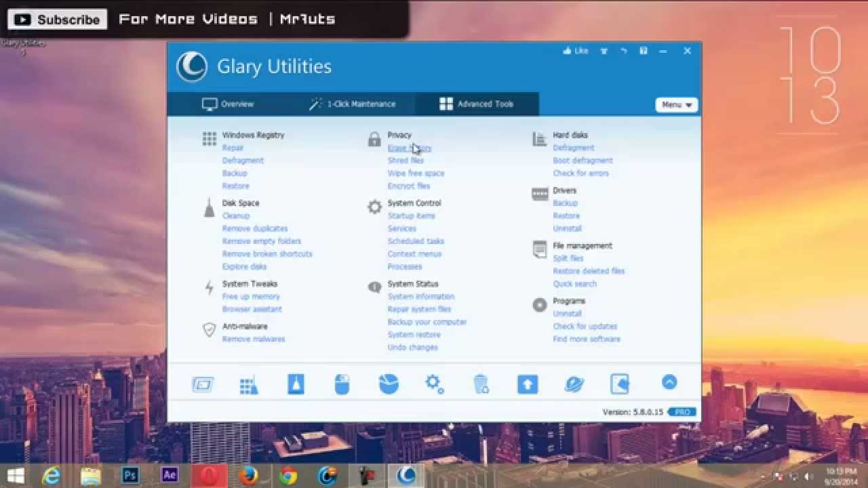The height and width of the screenshot is (488, 868).
Task: Click the upward arrow update icon in bottom toolbar
Action: coord(527,384)
